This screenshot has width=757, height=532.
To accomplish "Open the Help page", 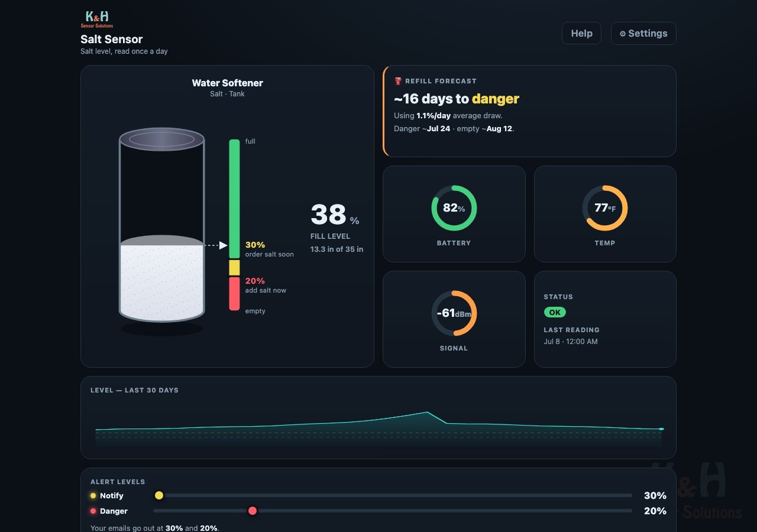I will [581, 33].
